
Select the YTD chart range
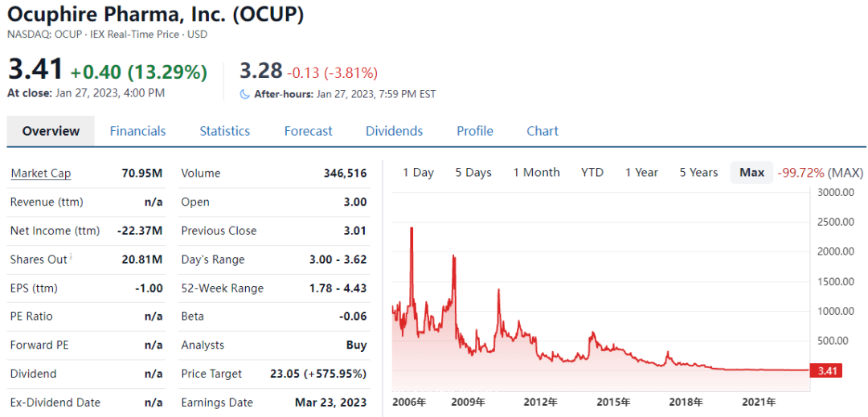pyautogui.click(x=592, y=172)
